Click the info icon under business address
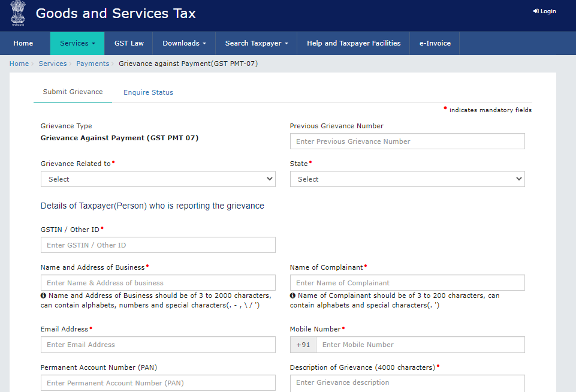Viewport: 576px width, 392px height. pos(43,295)
